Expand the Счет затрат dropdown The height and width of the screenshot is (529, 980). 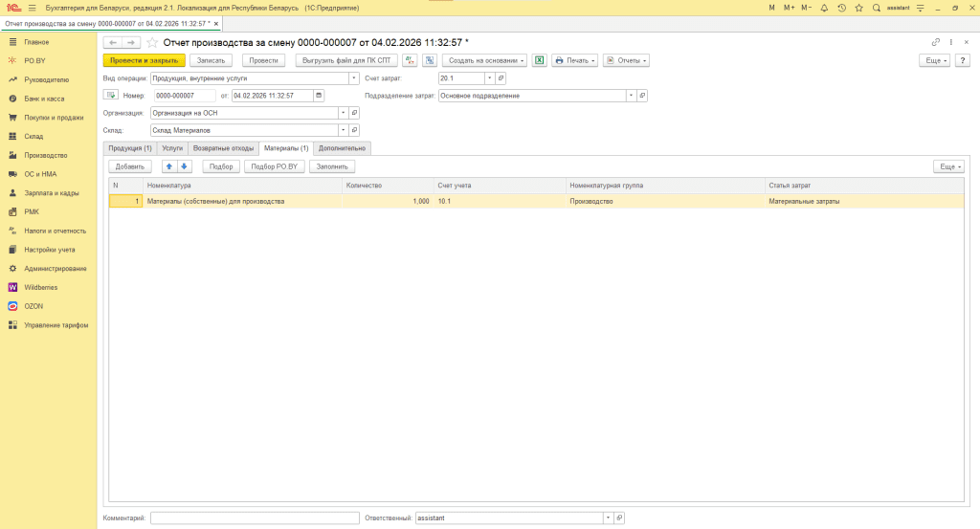(x=490, y=78)
